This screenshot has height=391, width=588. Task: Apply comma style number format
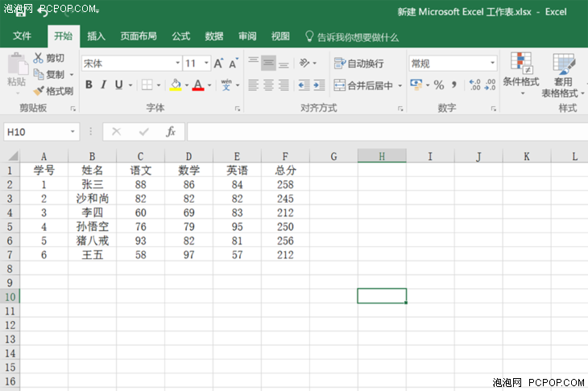tap(454, 84)
